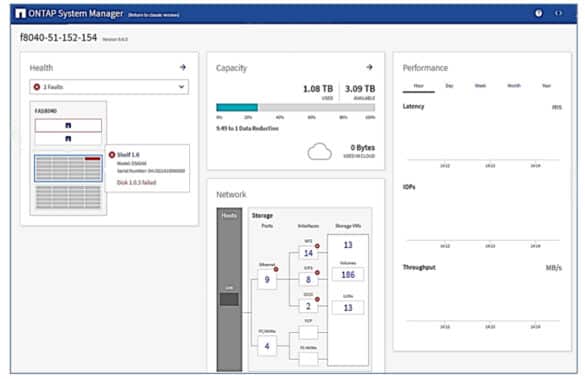Click the NetApp logo in the header

21,13
